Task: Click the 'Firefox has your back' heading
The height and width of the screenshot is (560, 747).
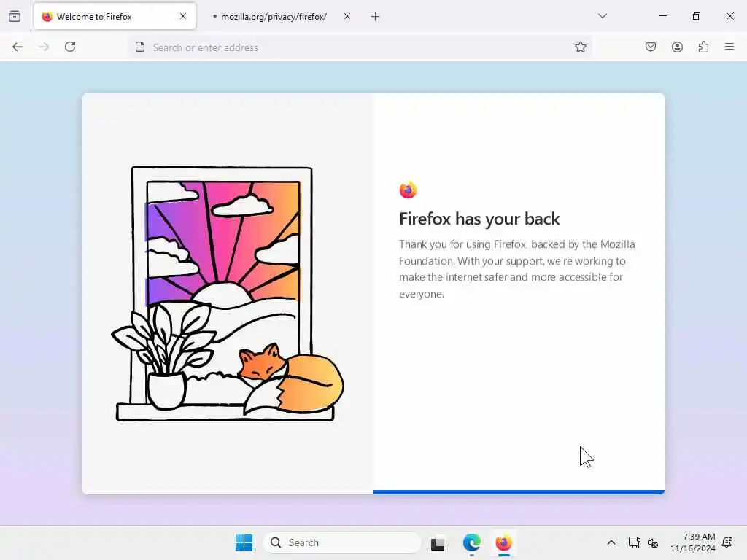Action: [x=479, y=219]
